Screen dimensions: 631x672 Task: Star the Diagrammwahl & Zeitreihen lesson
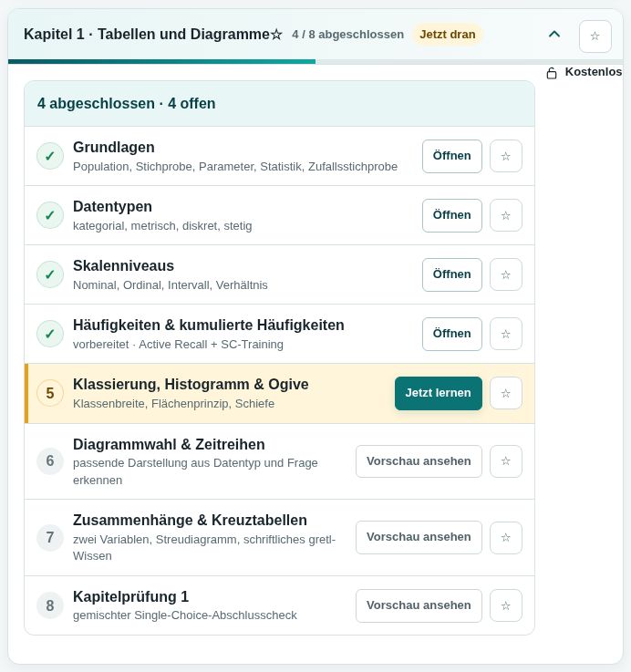506,461
